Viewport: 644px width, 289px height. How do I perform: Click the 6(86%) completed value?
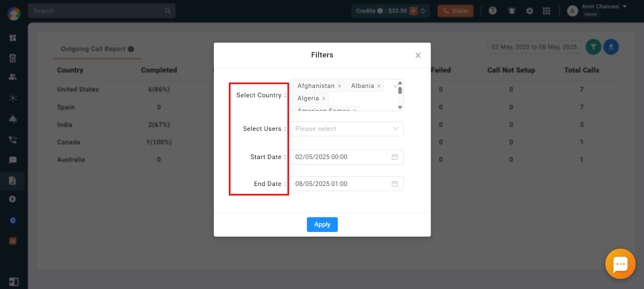[159, 89]
